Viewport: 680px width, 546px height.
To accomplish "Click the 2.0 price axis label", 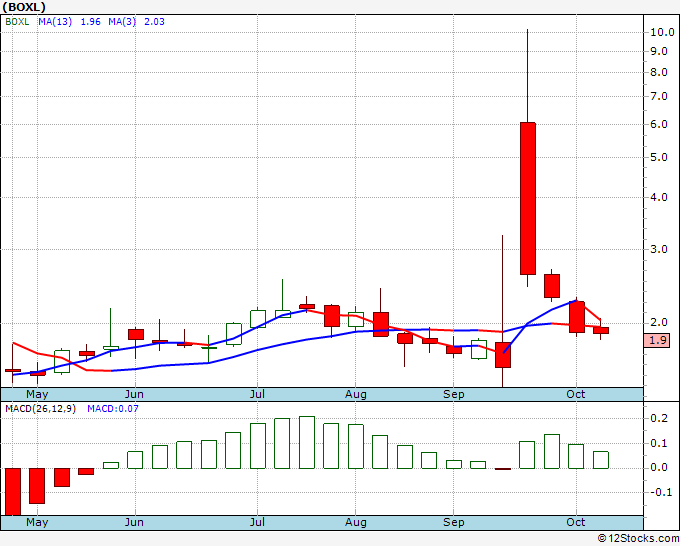I will 659,323.
